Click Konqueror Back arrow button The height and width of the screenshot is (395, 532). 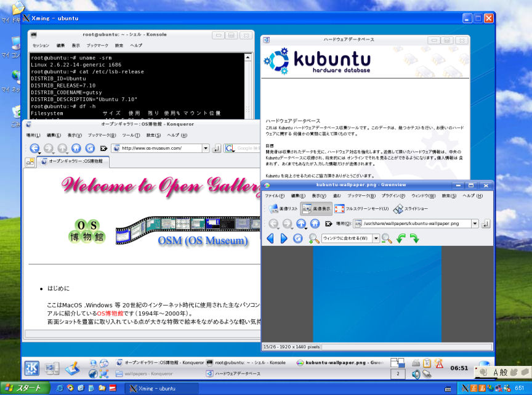[34, 148]
